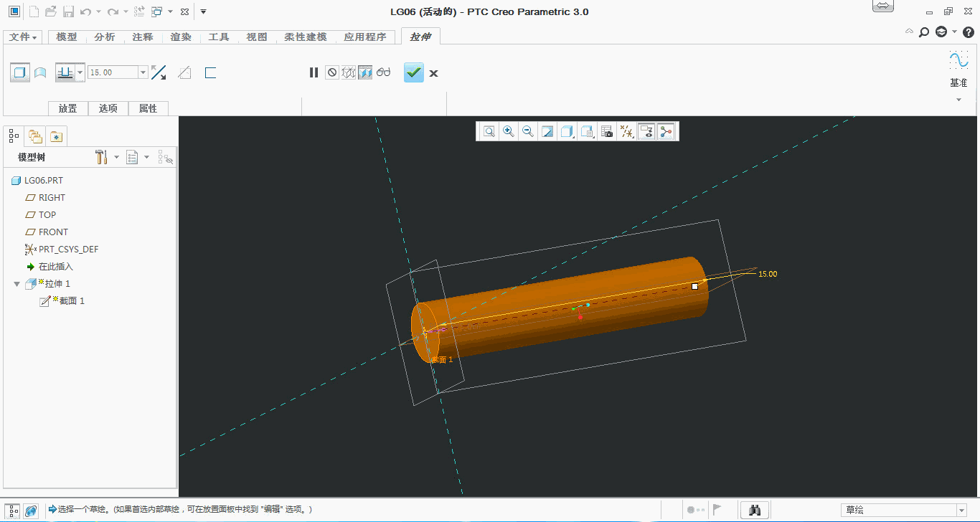980x522 pixels.
Task: Switch to the 模型 tab
Action: tap(67, 37)
